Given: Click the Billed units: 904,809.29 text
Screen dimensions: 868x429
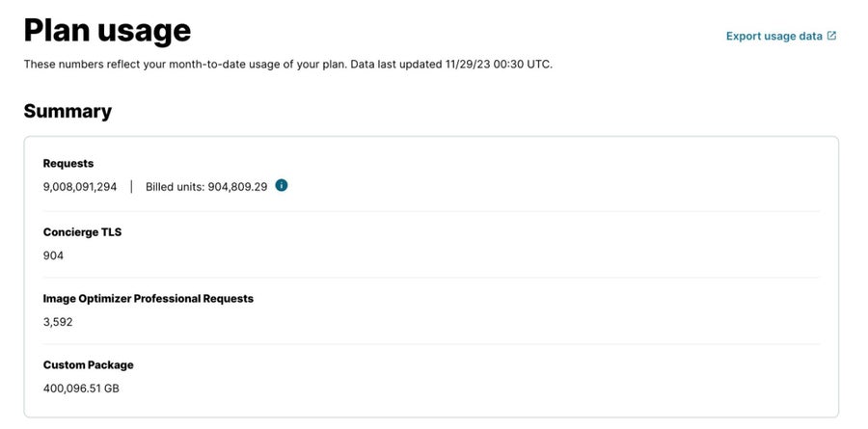Looking at the screenshot, I should pyautogui.click(x=206, y=187).
